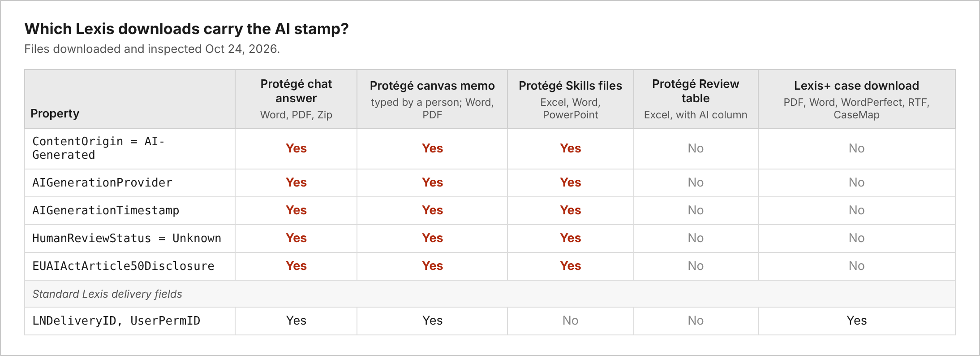The height and width of the screenshot is (356, 980).
Task: Click EUAIActArticle50Disclosure 'No' under Review table
Action: tap(696, 266)
